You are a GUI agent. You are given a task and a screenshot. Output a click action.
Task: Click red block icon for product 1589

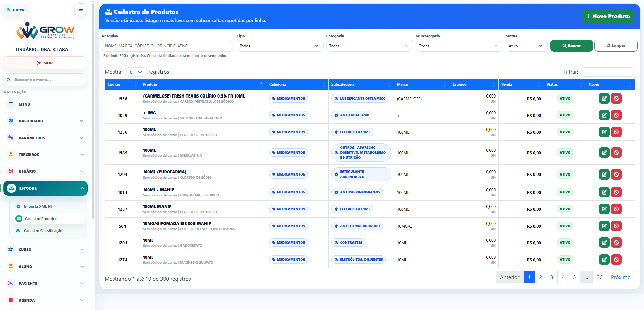616,153
